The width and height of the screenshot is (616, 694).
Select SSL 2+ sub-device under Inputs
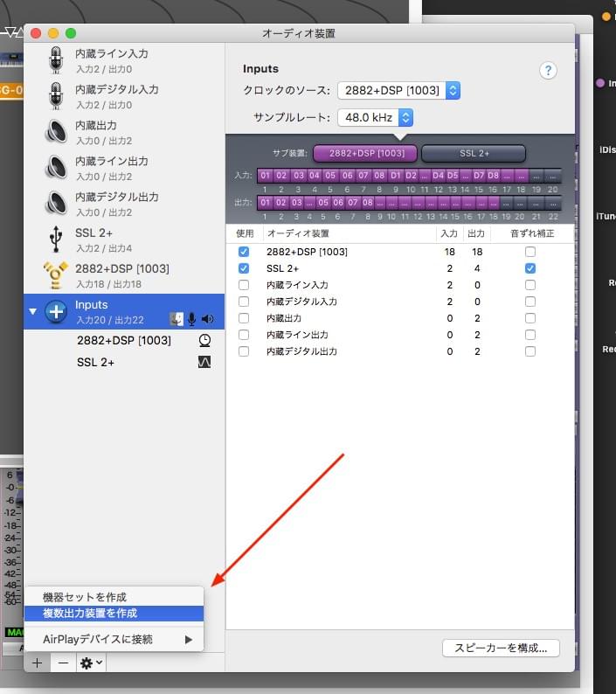[124, 362]
